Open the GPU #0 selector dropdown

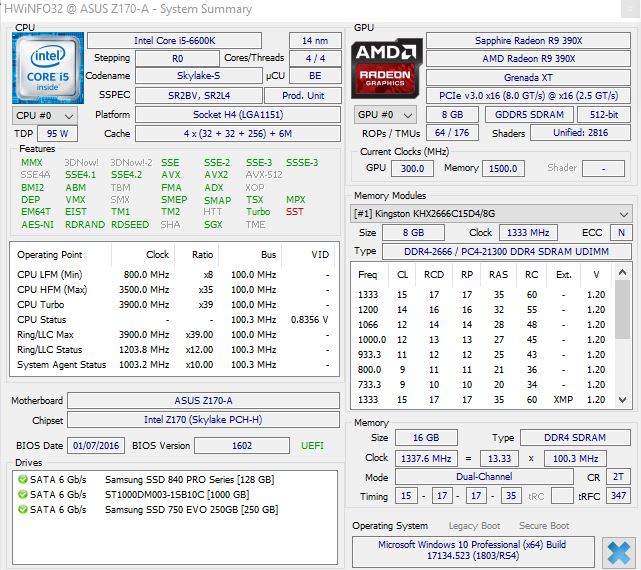385,115
